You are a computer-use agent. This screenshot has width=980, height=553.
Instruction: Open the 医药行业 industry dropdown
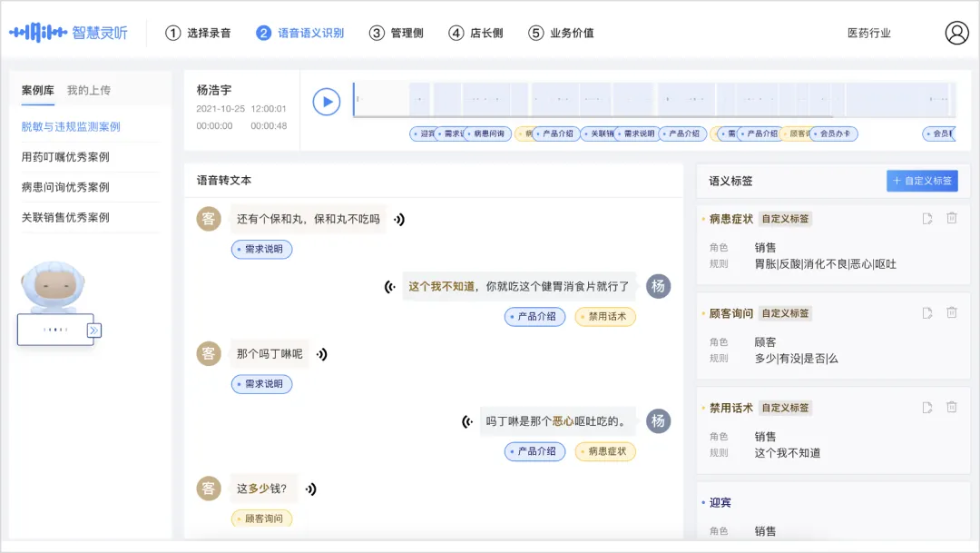point(867,33)
